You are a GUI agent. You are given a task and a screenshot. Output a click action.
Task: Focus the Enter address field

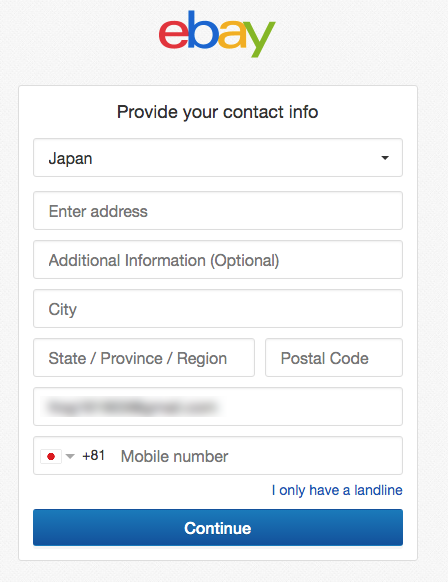click(218, 211)
